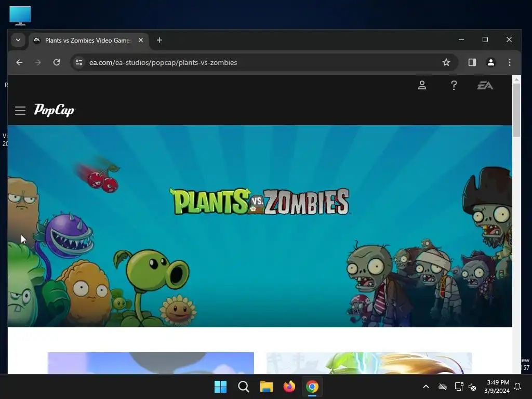Click the forward navigation arrow
This screenshot has height=399, width=532.
point(37,62)
